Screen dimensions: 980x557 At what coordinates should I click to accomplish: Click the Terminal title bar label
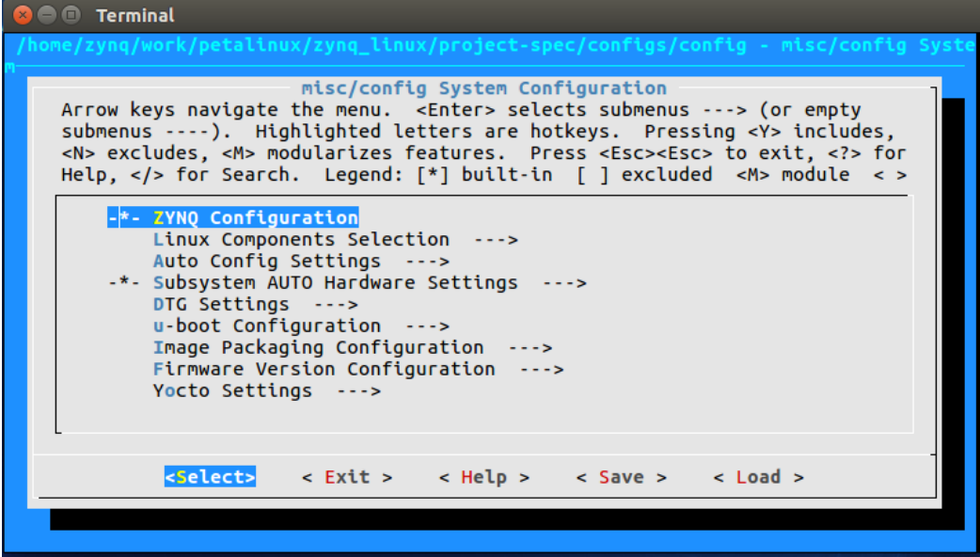tap(134, 14)
